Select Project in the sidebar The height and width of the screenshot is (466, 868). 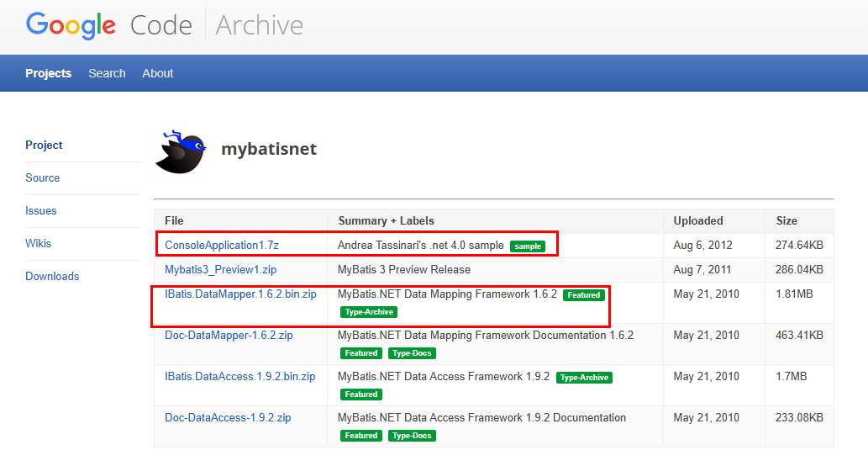44,146
